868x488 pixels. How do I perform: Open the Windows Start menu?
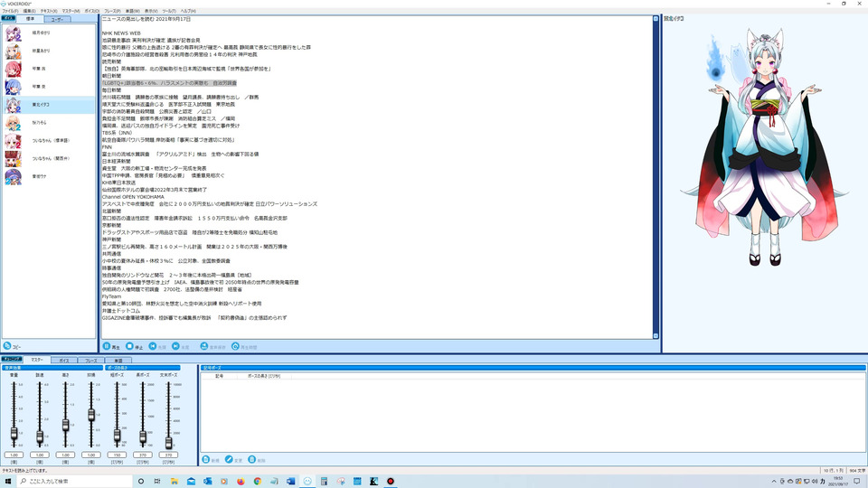click(x=8, y=482)
